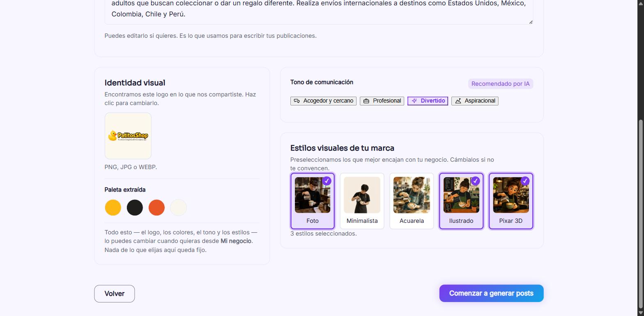Click the mountain chart icon on Aspiracional
Viewport: 644px width, 316px height.
pyautogui.click(x=458, y=101)
